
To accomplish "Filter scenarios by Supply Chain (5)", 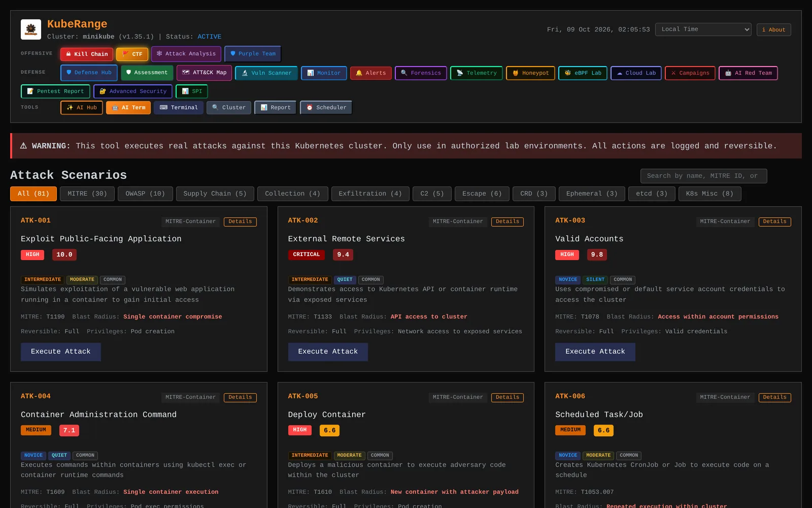I will click(x=215, y=194).
